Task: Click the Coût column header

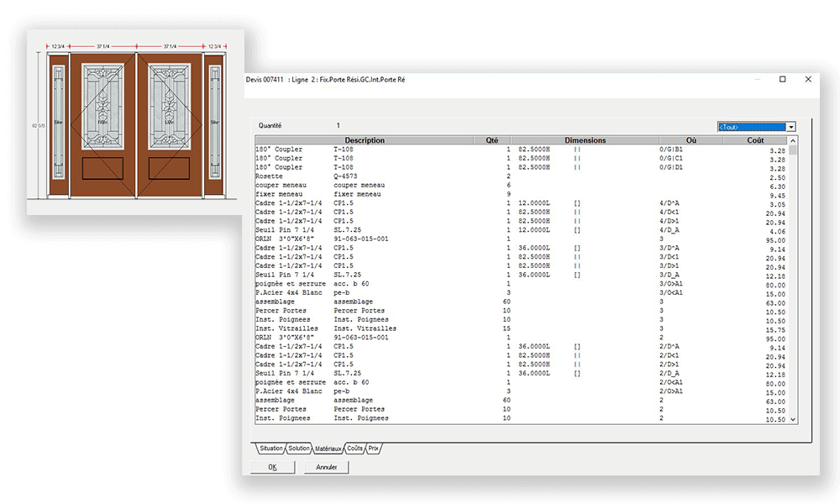Action: coord(754,140)
